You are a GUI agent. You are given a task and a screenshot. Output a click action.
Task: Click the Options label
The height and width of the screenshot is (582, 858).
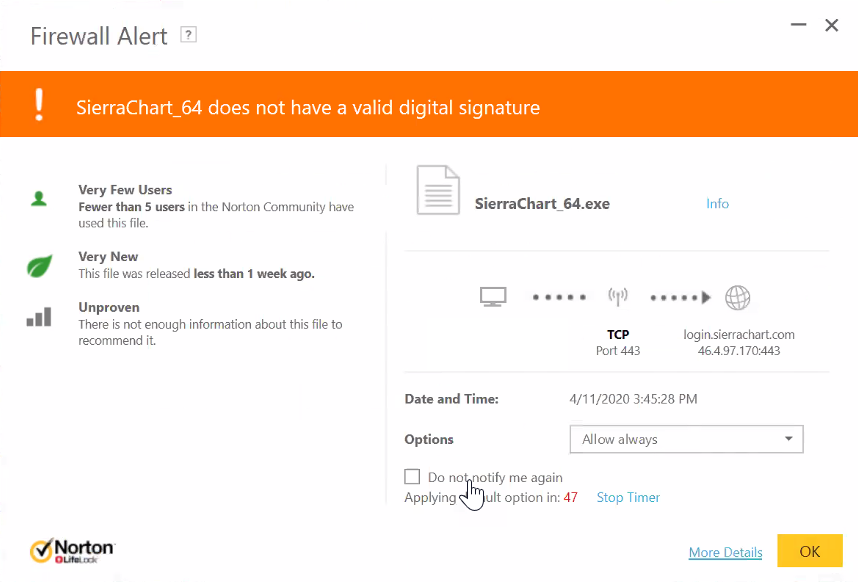(x=429, y=439)
